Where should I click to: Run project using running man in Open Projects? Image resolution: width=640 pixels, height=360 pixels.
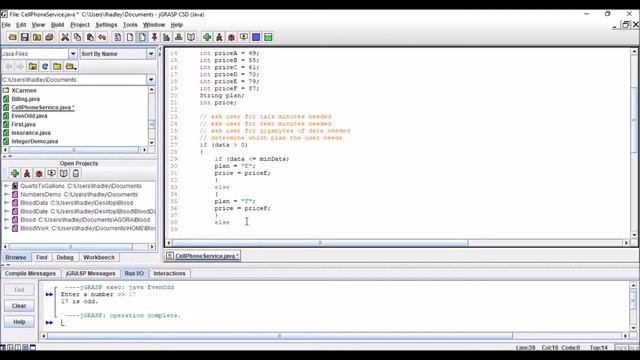27,173
